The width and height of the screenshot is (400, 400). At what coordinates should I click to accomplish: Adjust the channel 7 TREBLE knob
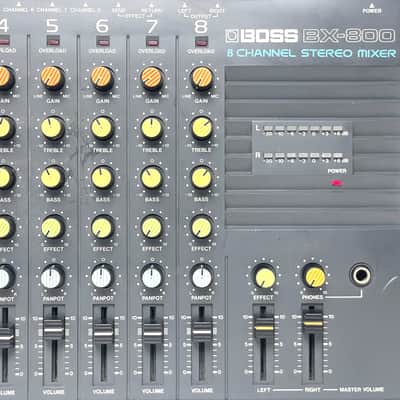pos(152,128)
